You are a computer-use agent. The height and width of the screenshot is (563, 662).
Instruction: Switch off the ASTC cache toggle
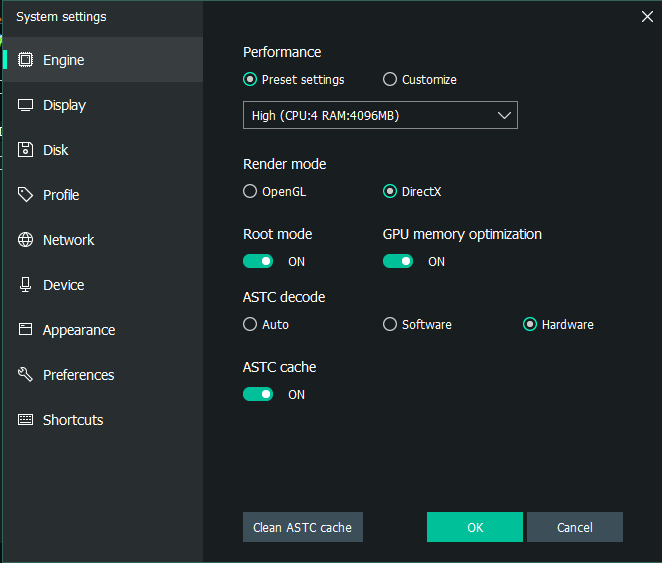tap(258, 394)
